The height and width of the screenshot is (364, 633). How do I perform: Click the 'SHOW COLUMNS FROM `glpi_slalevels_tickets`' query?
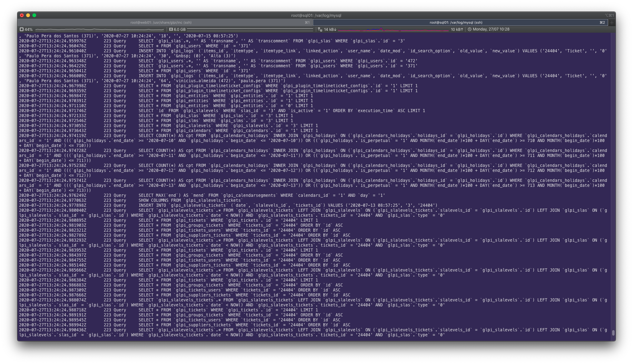point(191,200)
